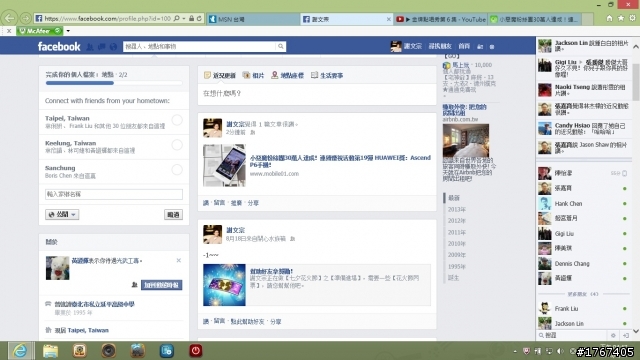
Task: Open Internet Explorer from taskbar
Action: [20, 351]
